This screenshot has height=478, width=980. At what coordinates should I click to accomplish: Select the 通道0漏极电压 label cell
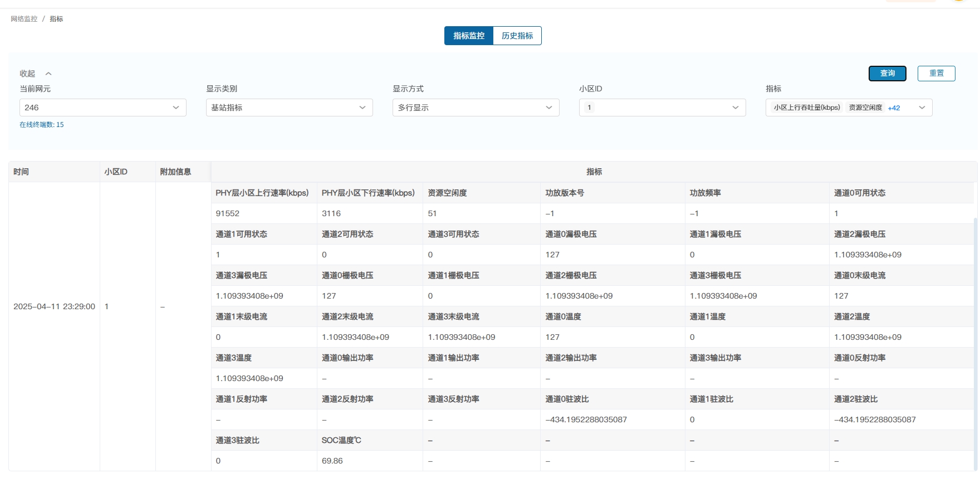tap(612, 234)
